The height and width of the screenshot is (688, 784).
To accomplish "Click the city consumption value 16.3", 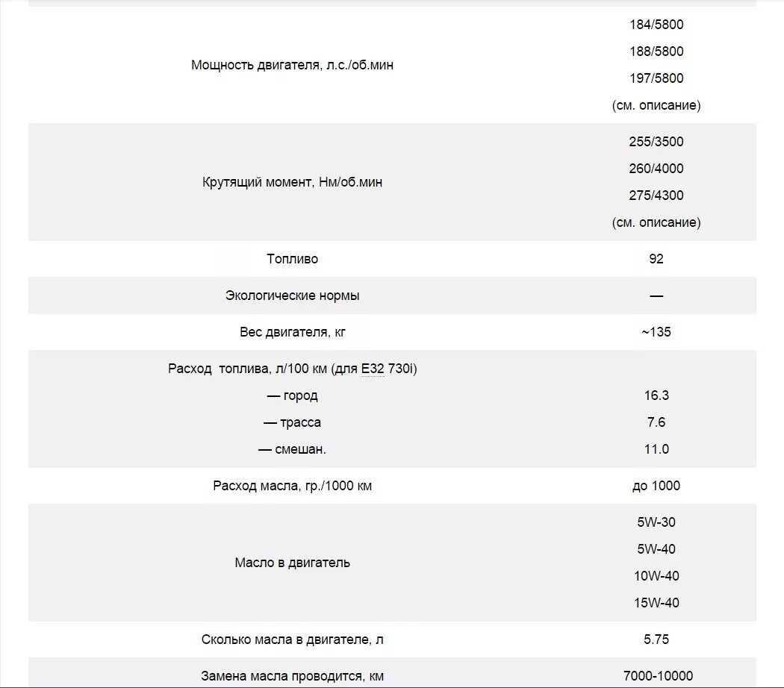I will [656, 395].
